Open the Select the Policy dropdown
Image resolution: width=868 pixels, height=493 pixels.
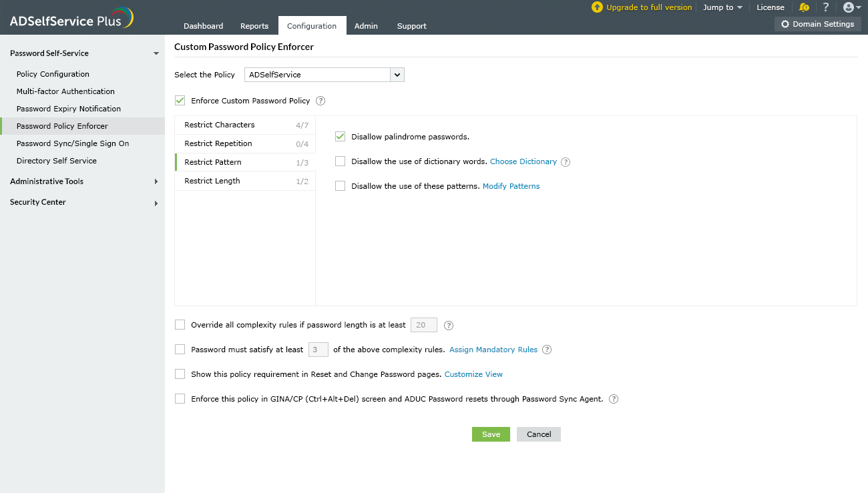(x=324, y=75)
